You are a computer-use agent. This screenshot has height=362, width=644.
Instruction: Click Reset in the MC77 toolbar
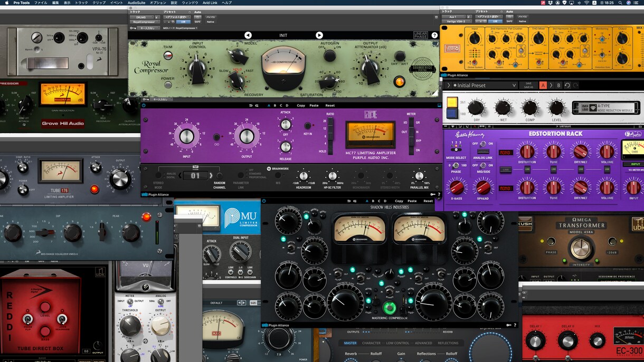coord(330,106)
